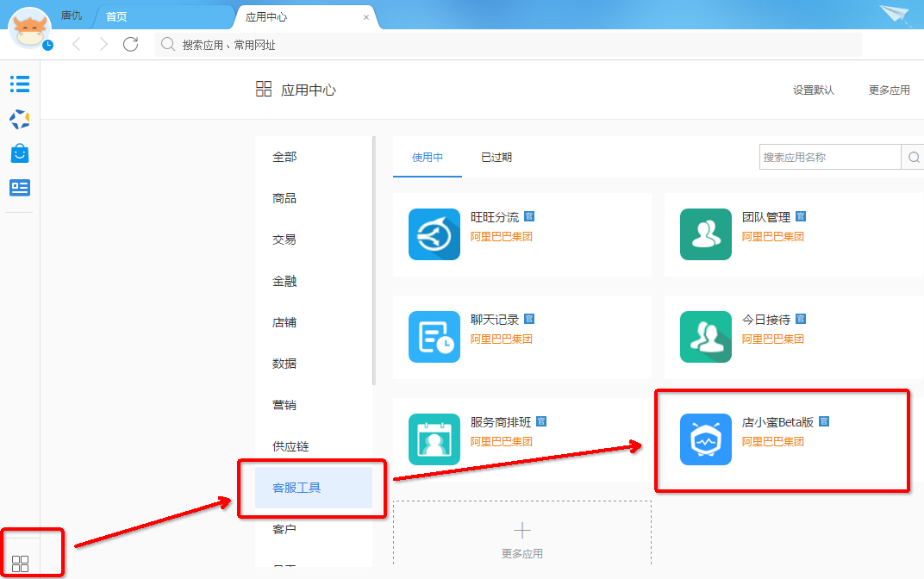The width and height of the screenshot is (924, 579).
Task: Select the 使用中 tab
Action: (x=428, y=158)
